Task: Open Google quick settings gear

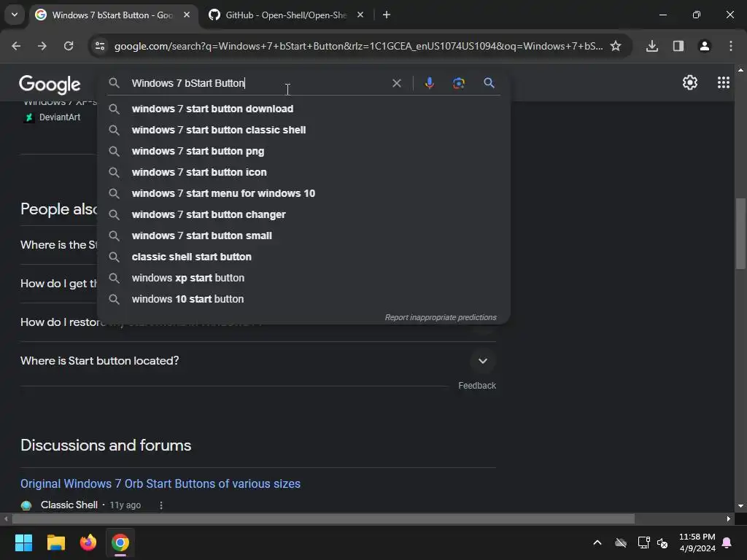Action: point(690,82)
